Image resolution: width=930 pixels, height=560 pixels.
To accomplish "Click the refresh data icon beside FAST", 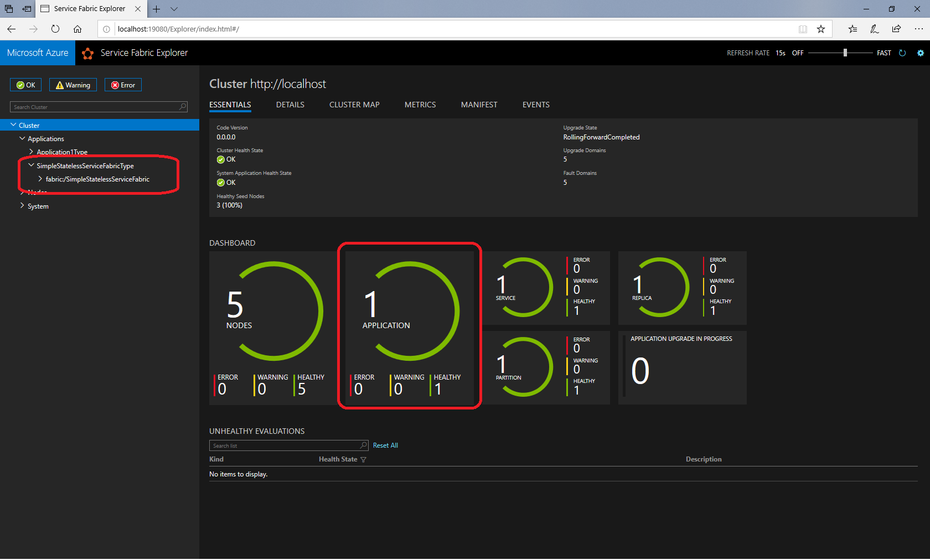I will pos(902,53).
